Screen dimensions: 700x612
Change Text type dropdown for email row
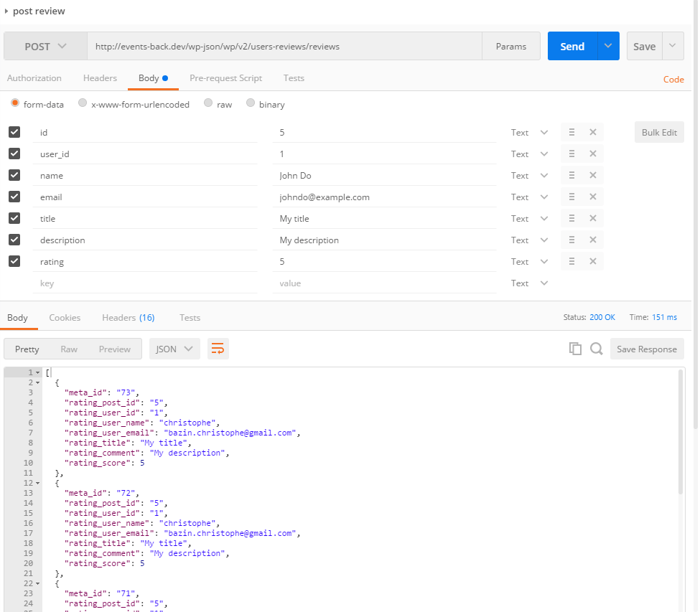click(529, 197)
